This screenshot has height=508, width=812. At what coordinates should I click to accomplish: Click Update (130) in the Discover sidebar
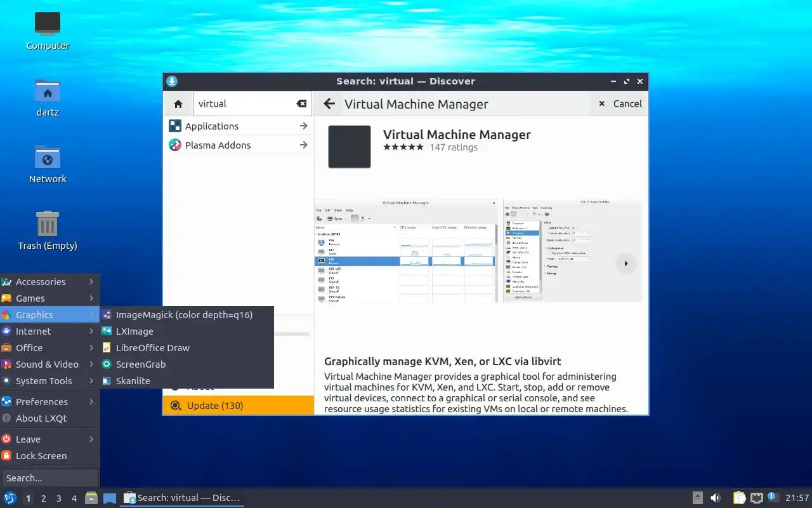(x=239, y=405)
